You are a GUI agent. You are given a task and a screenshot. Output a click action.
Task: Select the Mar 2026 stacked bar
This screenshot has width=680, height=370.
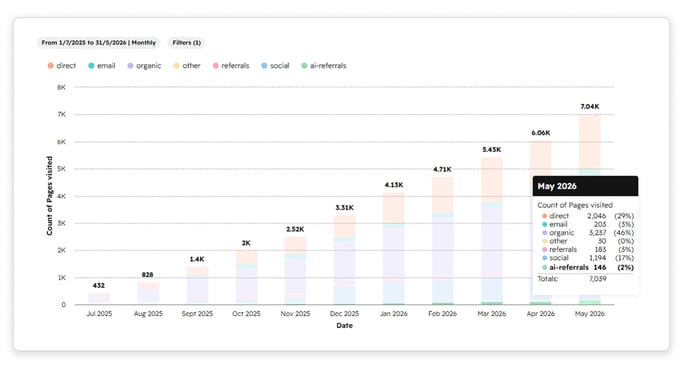pyautogui.click(x=492, y=231)
